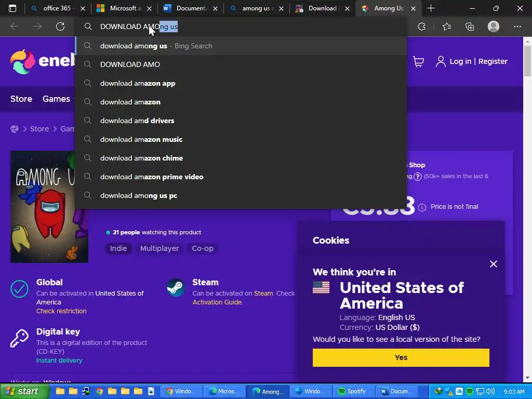Image resolution: width=532 pixels, height=399 pixels.
Task: Click the Digital key icon
Action: pos(19,338)
